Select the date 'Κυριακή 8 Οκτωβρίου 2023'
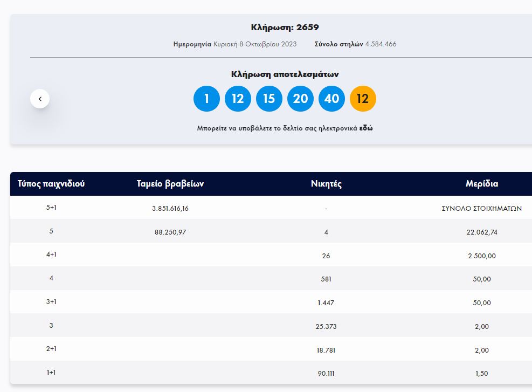532x392 pixels. pyautogui.click(x=255, y=44)
